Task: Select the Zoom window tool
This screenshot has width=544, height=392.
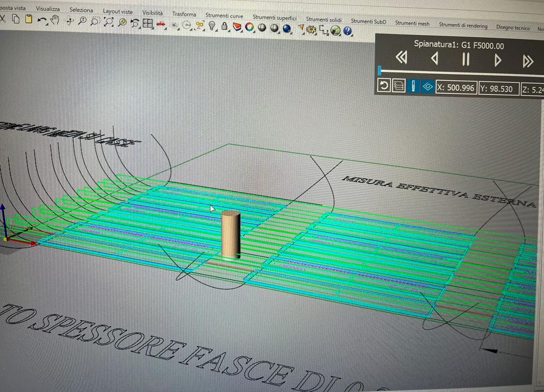Action: click(x=95, y=22)
